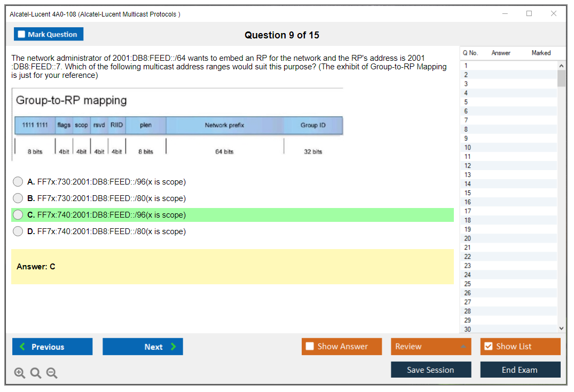
Task: Toggle the Show Answer checkbox
Action: coord(310,347)
